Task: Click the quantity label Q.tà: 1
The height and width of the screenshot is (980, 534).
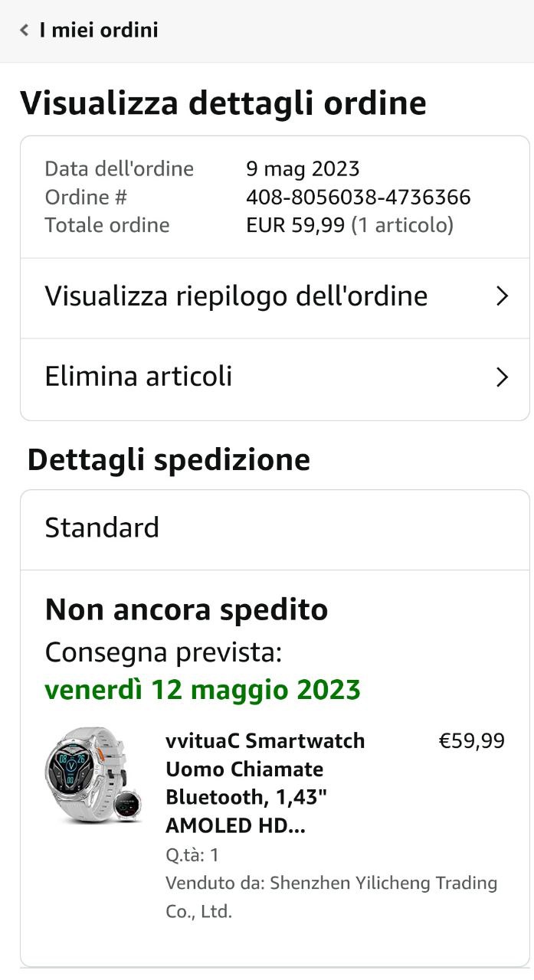Action: [x=192, y=854]
